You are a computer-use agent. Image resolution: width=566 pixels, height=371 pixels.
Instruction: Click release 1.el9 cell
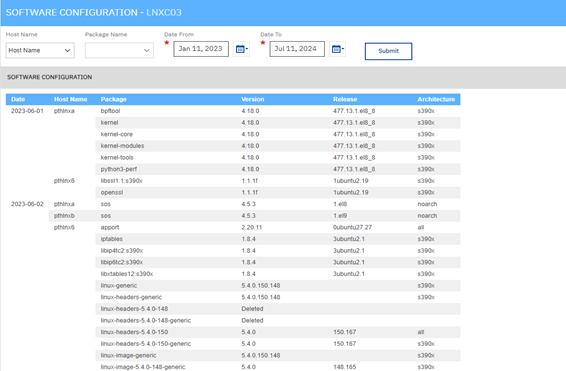pos(340,216)
